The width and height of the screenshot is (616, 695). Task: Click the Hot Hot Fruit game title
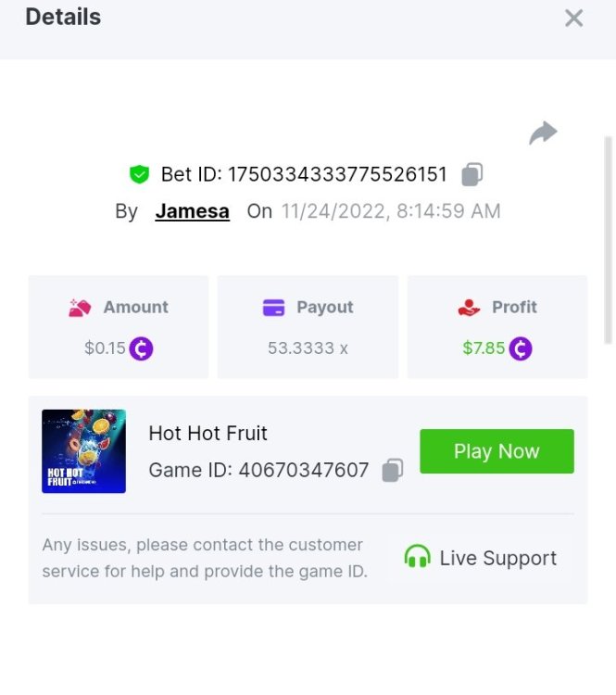click(x=207, y=433)
